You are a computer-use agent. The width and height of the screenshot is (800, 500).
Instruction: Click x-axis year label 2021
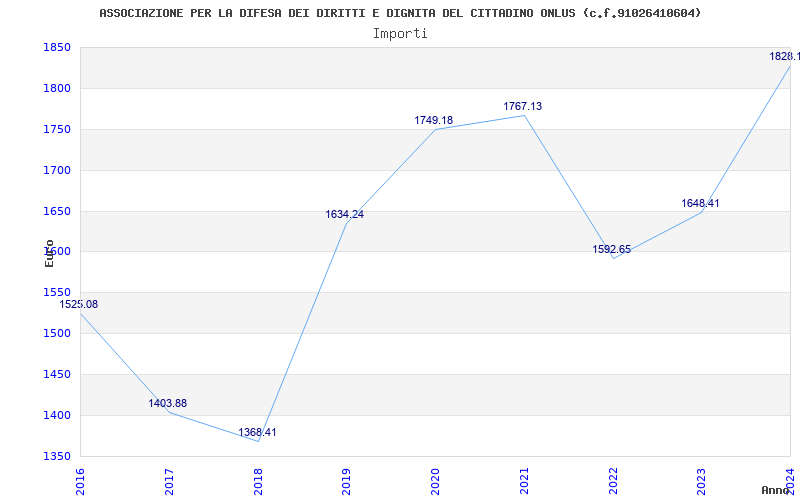(524, 482)
